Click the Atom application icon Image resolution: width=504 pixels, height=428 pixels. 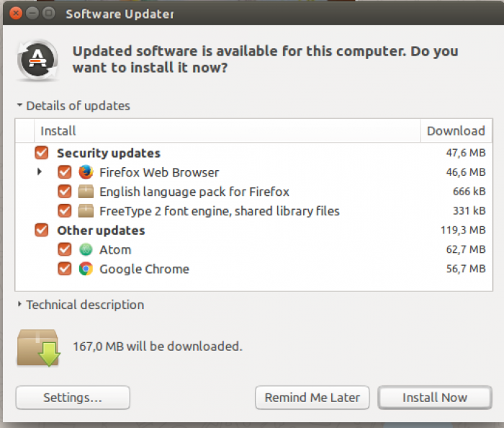tap(86, 249)
